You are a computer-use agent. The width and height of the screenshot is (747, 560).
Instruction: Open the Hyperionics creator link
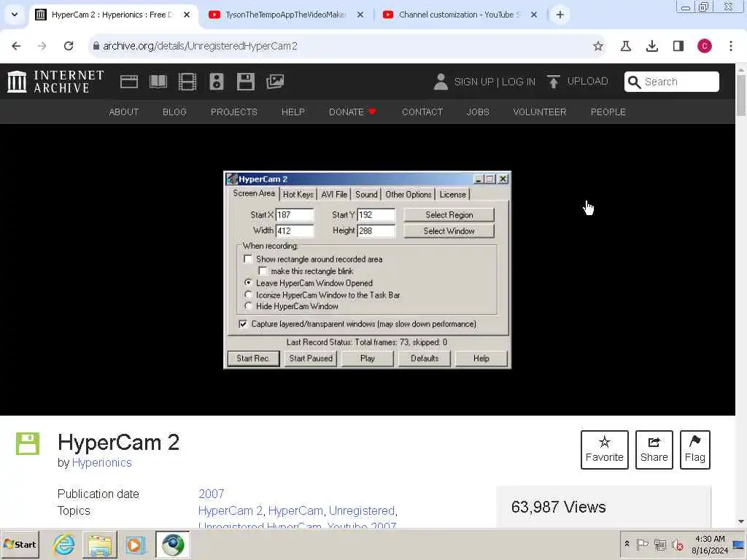[102, 462]
